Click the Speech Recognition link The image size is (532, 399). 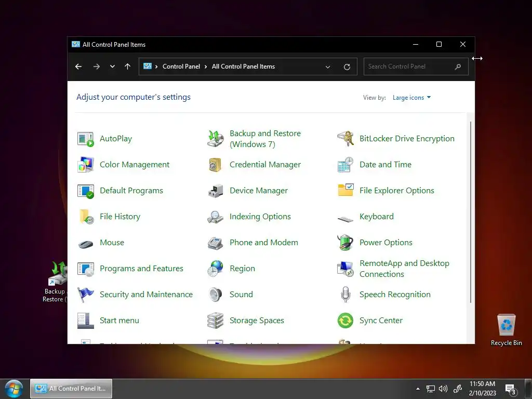click(395, 295)
